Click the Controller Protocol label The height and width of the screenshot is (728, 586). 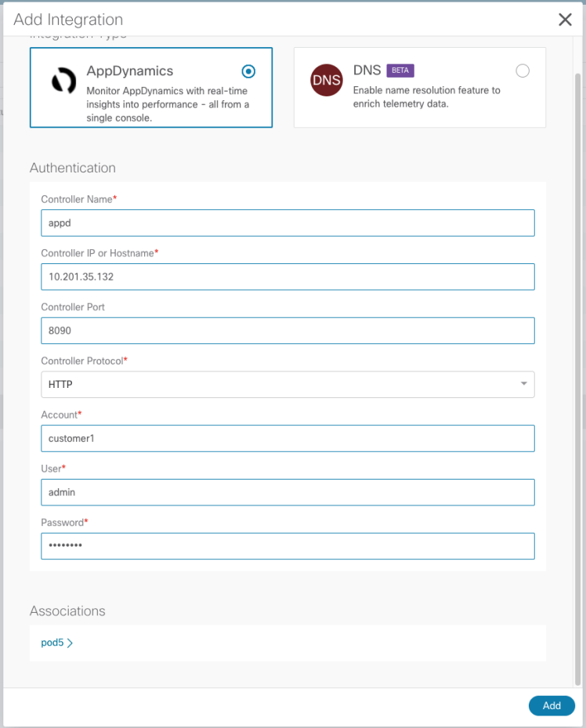pos(84,360)
